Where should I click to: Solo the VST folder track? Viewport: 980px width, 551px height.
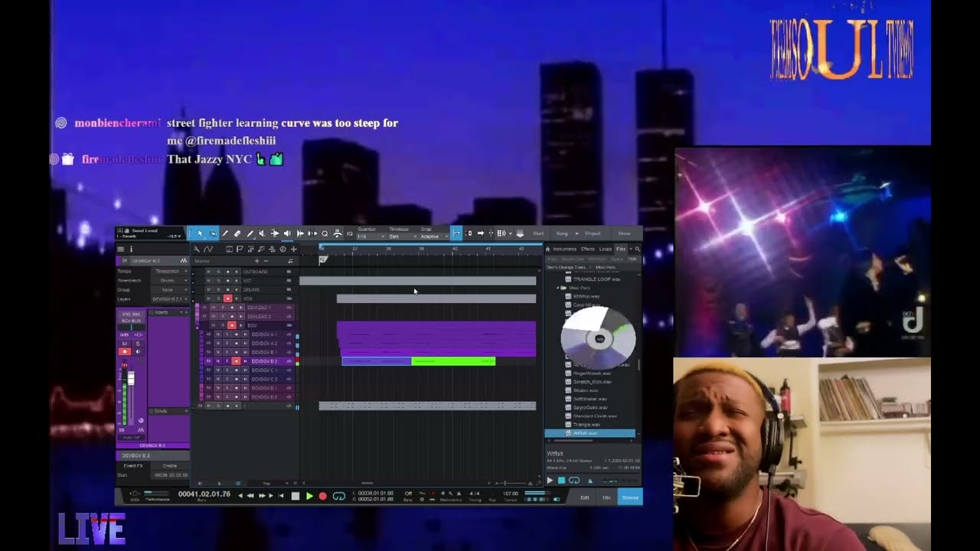(x=218, y=281)
